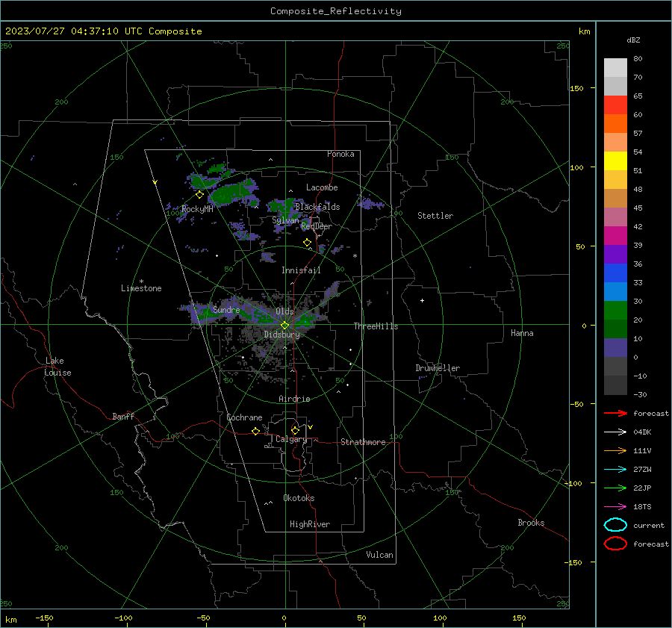Click the Ponoka town label

(340, 154)
